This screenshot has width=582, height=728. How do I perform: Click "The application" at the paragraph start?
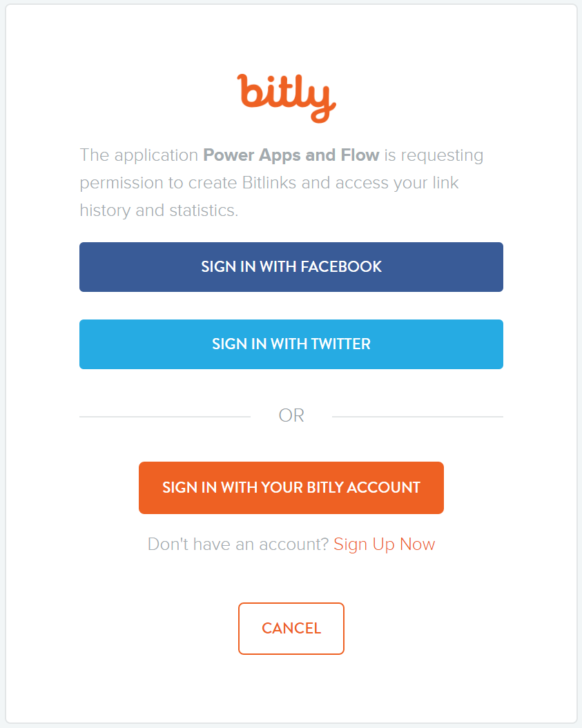(x=139, y=155)
